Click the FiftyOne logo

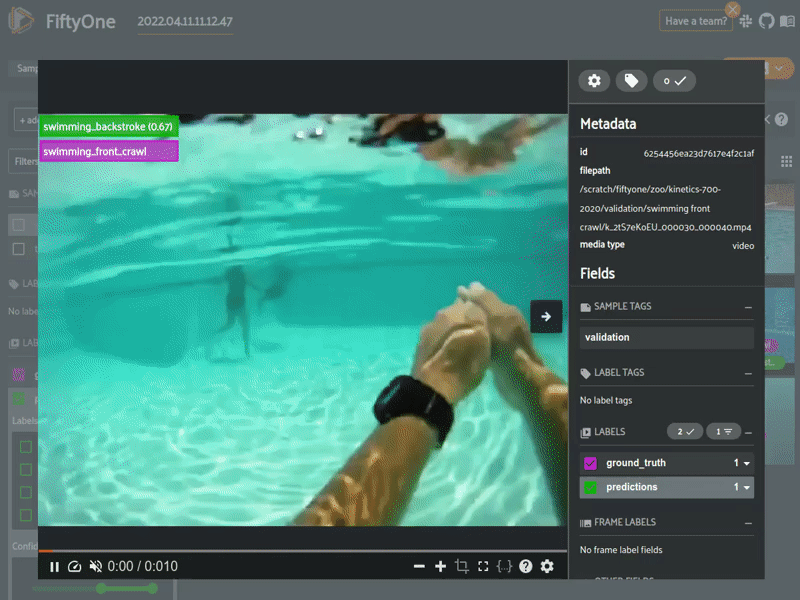pyautogui.click(x=21, y=21)
